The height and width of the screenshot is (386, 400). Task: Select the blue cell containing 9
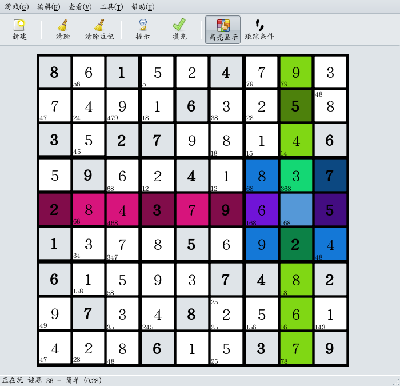[x=262, y=244]
